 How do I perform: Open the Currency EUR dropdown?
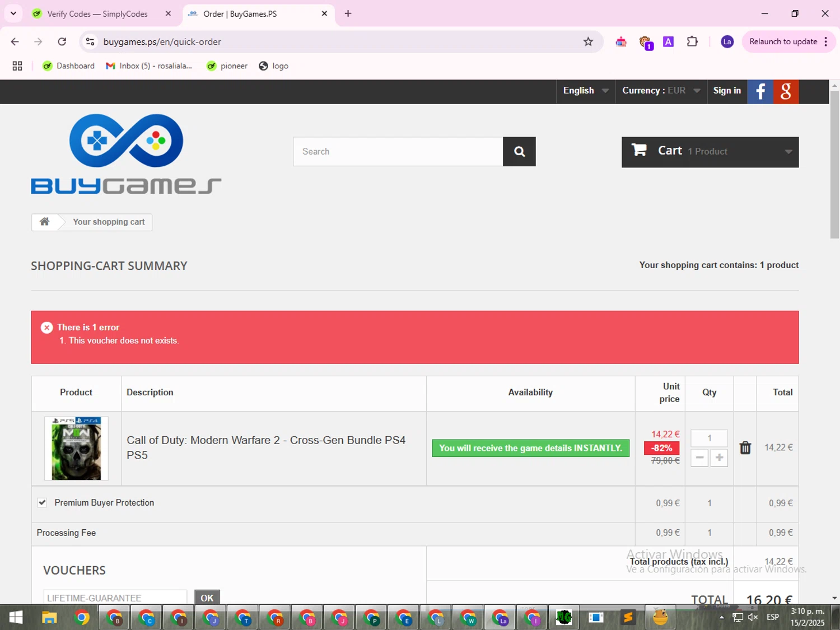pyautogui.click(x=661, y=91)
